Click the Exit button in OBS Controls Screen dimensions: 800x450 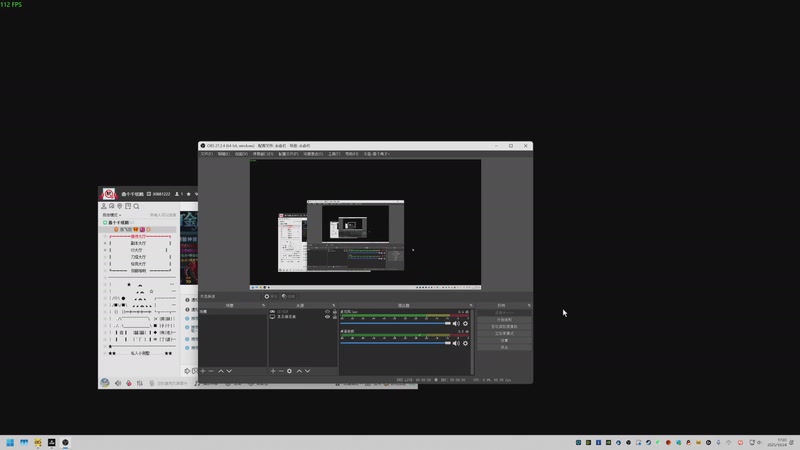click(x=504, y=347)
